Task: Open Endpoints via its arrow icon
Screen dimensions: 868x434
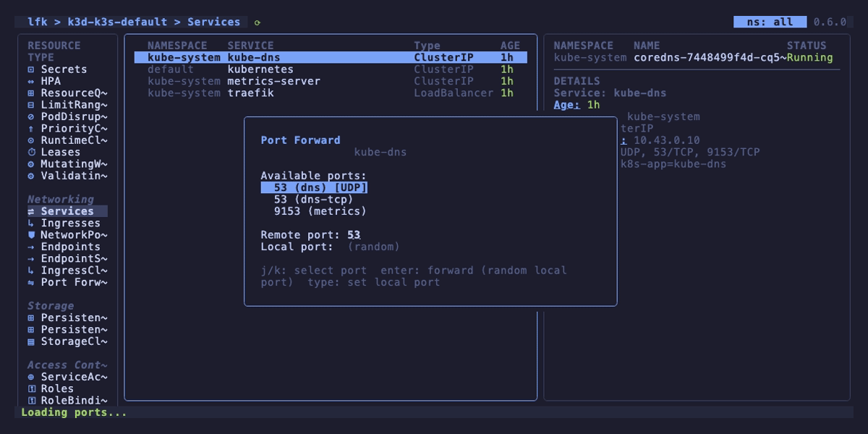Action: (31, 247)
